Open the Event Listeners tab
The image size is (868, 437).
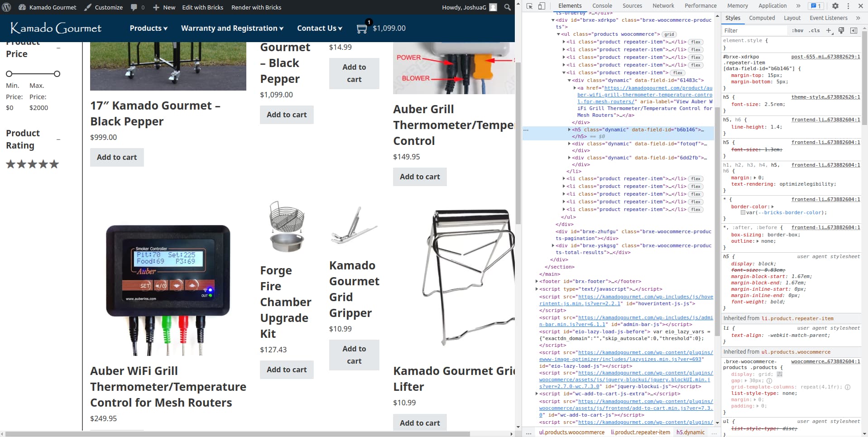[829, 18]
